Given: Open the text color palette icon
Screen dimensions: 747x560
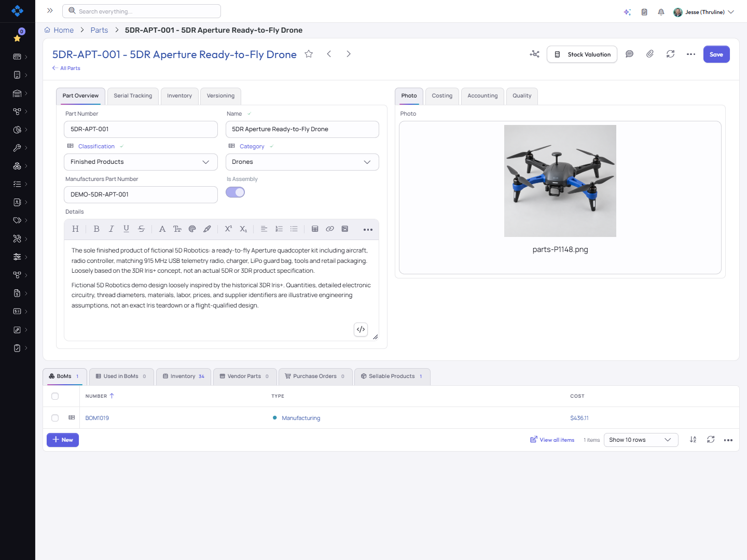Looking at the screenshot, I should pos(192,229).
